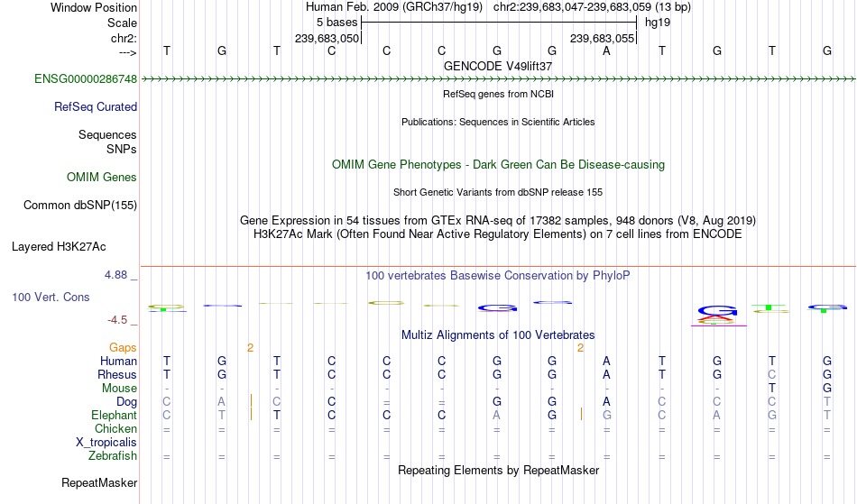This screenshot has height=504, width=857.
Task: Click the GENCODE V49lift37 track title
Action: coord(498,66)
